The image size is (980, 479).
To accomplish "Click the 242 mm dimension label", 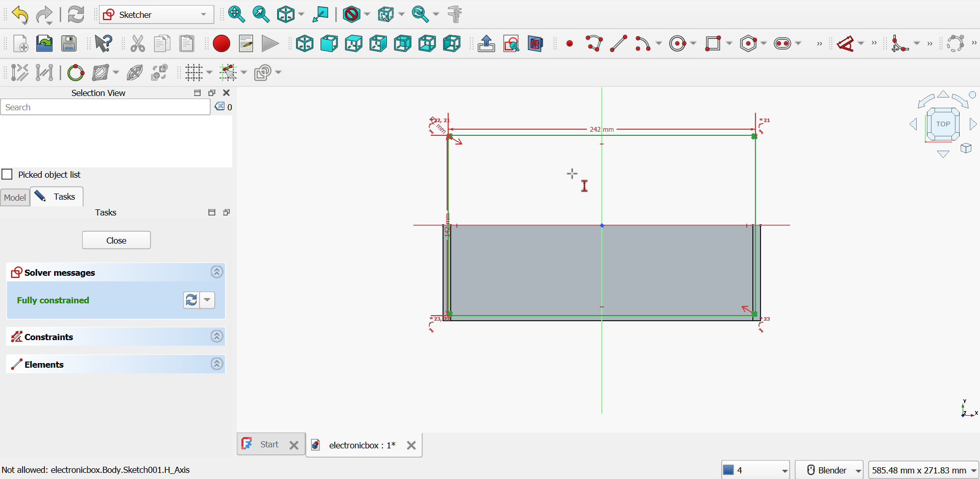I will coord(602,130).
